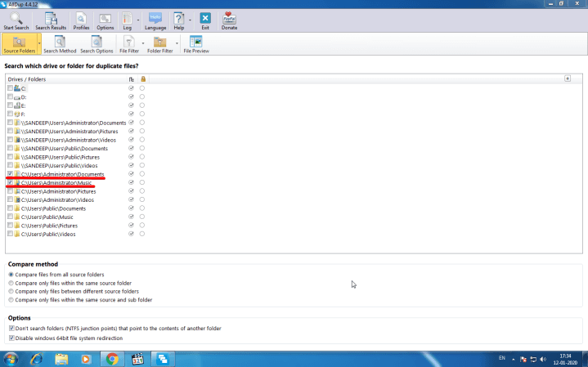Uncheck C:\Users\Administrator\Music folder checkbox
The height and width of the screenshot is (367, 588).
pos(10,182)
